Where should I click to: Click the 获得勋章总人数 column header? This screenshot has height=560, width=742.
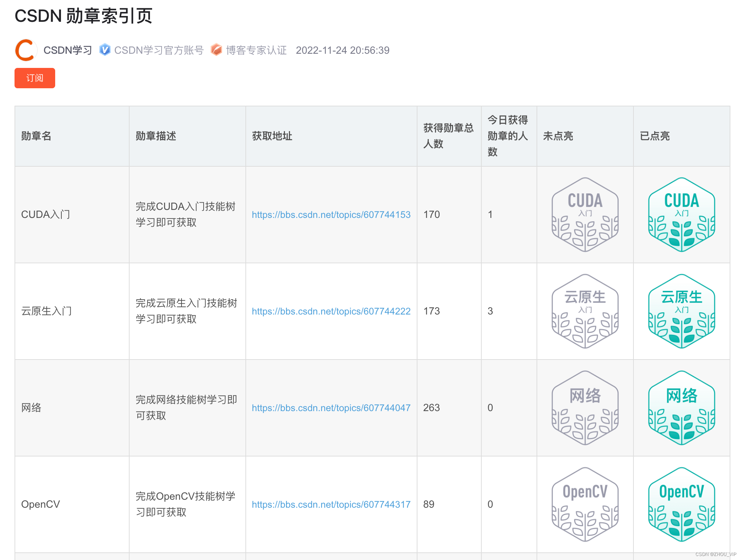[x=448, y=136]
